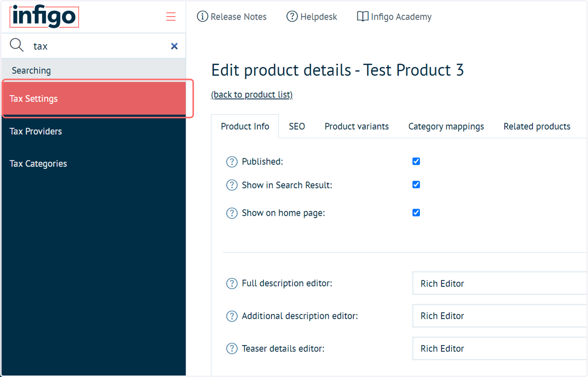The image size is (588, 377).
Task: Switch to the Related products tab
Action: pyautogui.click(x=537, y=126)
